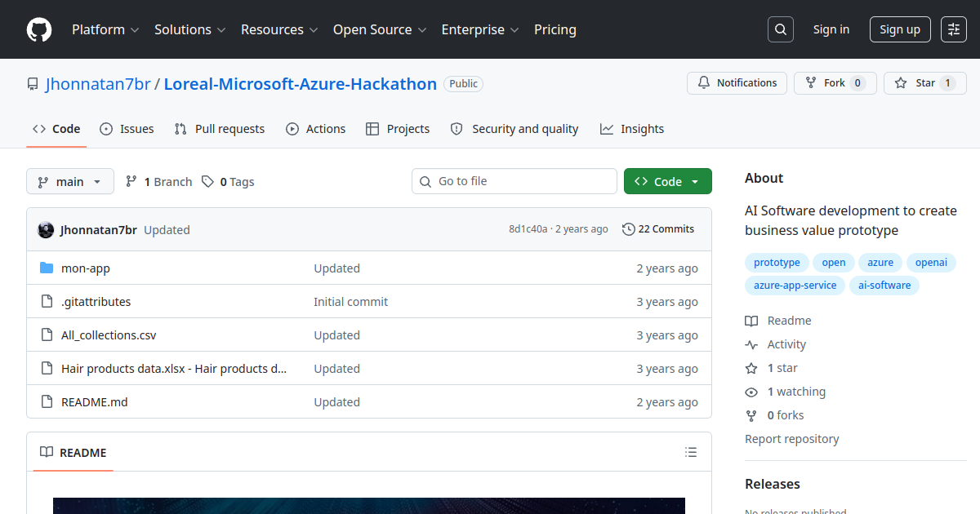Expand the Enterprise menu
This screenshot has height=514, width=980.
480,29
